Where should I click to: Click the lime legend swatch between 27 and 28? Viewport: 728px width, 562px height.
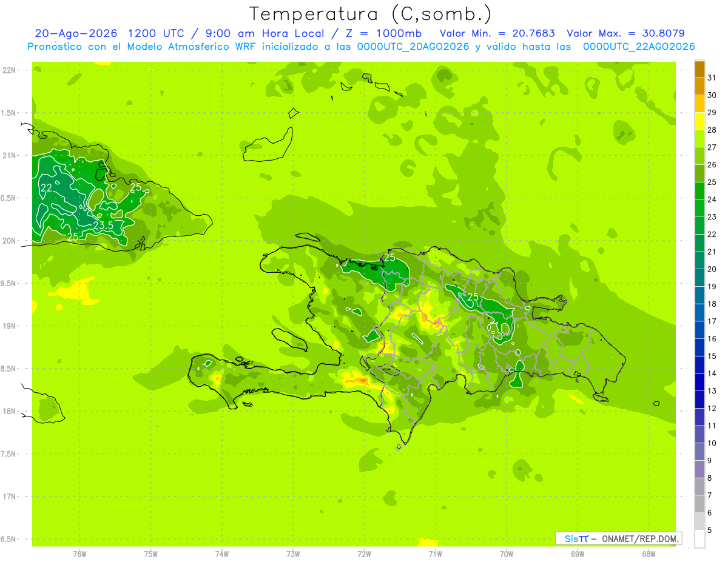click(699, 138)
